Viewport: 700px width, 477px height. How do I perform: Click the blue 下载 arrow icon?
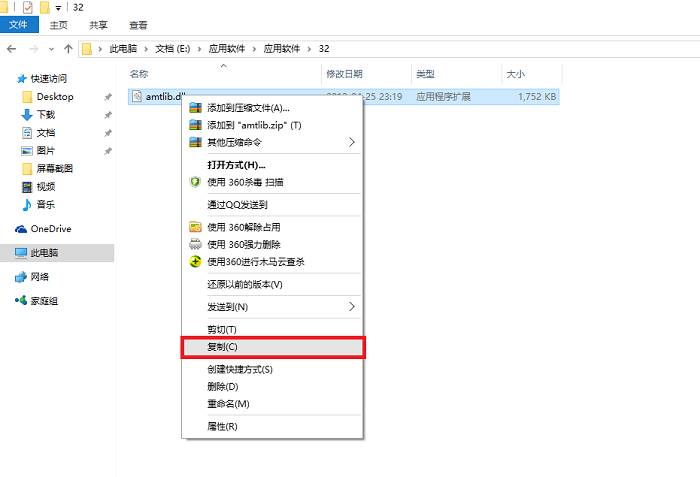click(27, 115)
